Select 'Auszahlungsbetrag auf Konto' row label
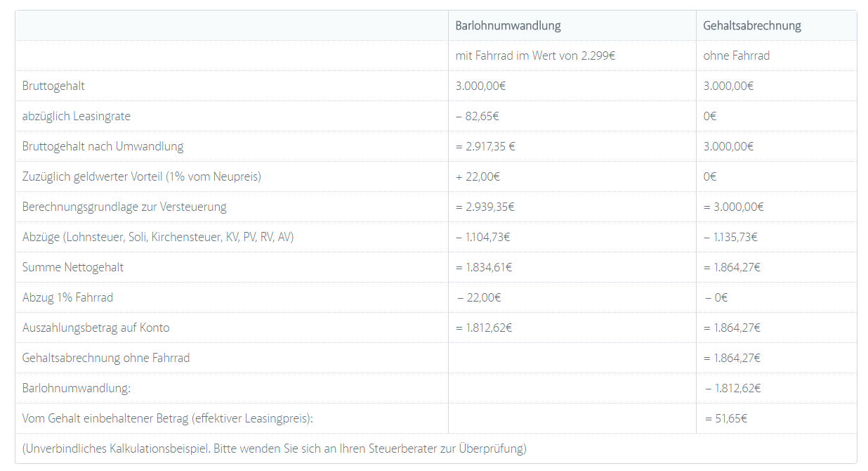Screen dimensions: 868x471 coord(96,328)
